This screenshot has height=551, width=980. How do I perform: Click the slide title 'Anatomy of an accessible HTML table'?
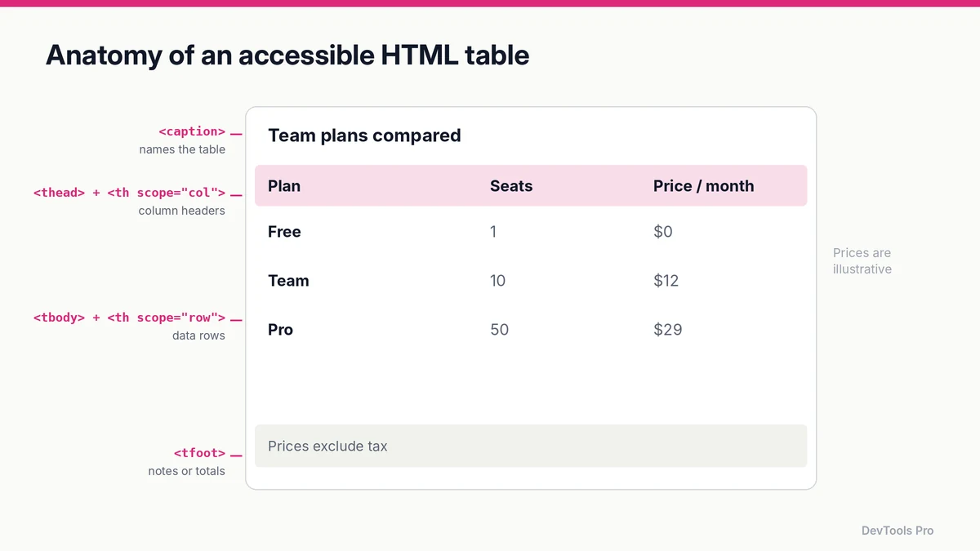[x=287, y=55]
